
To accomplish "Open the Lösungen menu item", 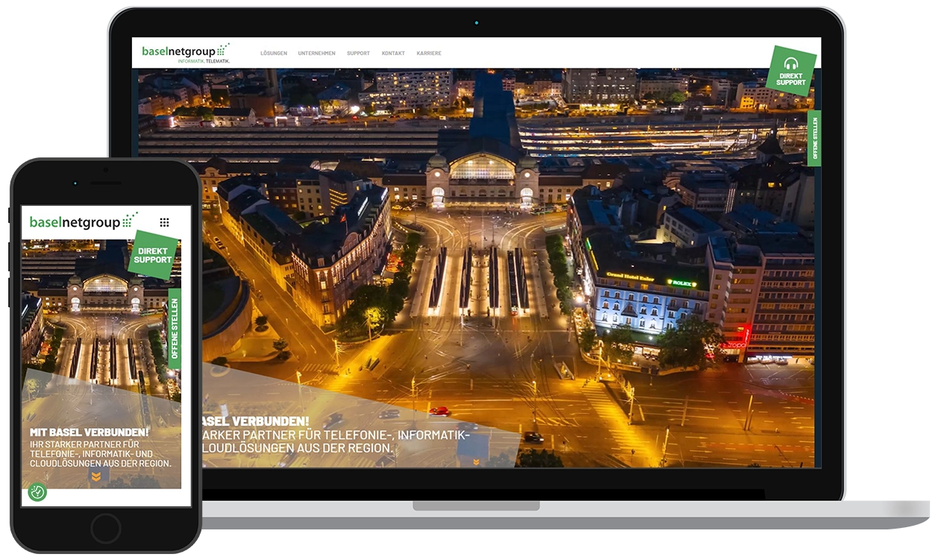I will tap(274, 54).
